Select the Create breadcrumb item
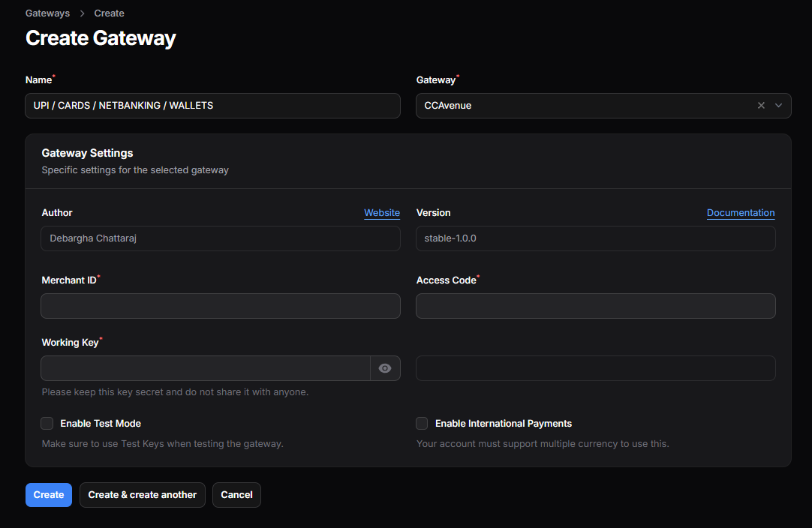Image resolution: width=812 pixels, height=528 pixels. point(109,13)
